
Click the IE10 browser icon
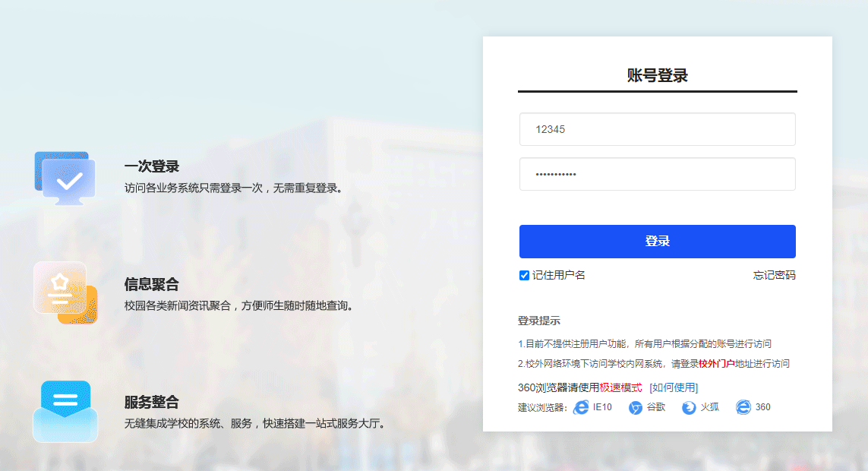click(x=581, y=407)
